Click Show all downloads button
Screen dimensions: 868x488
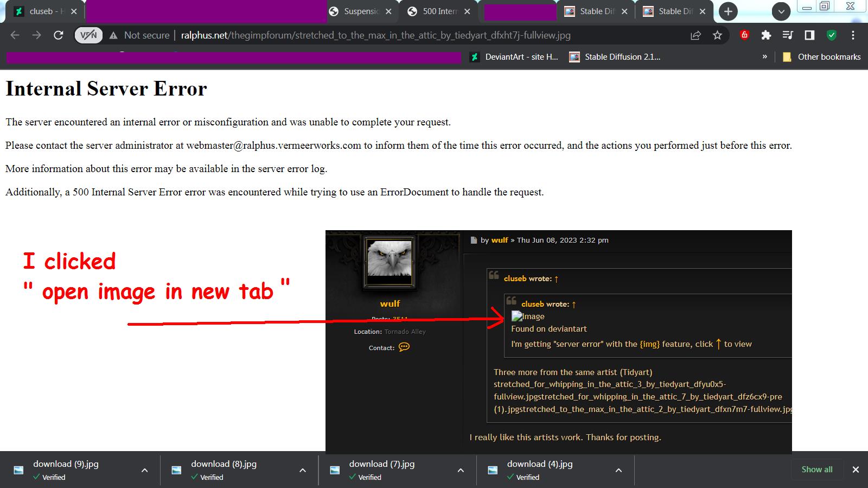816,470
